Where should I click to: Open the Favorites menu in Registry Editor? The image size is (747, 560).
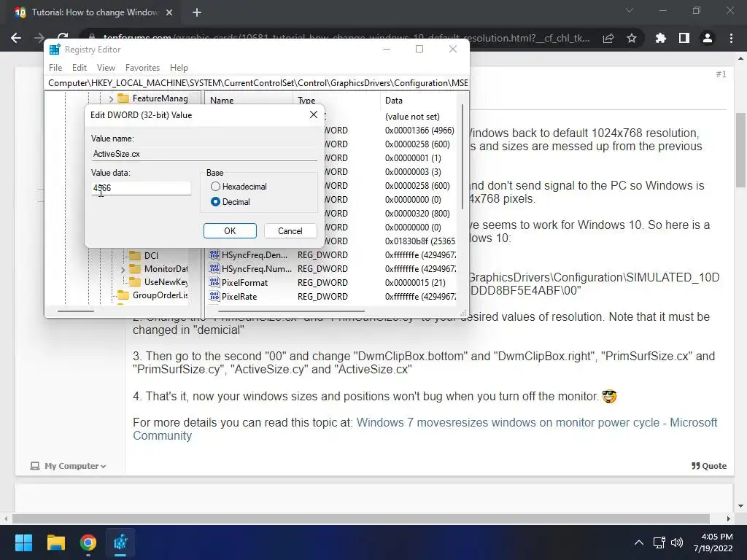(142, 68)
